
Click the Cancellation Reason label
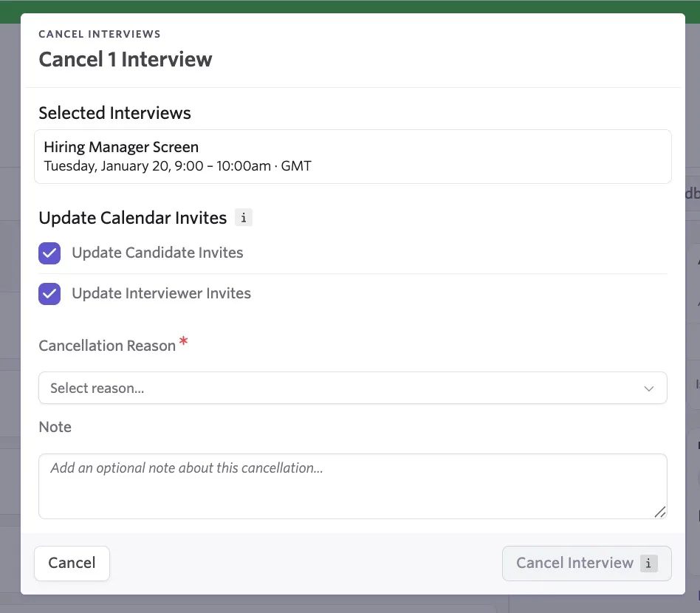[107, 346]
